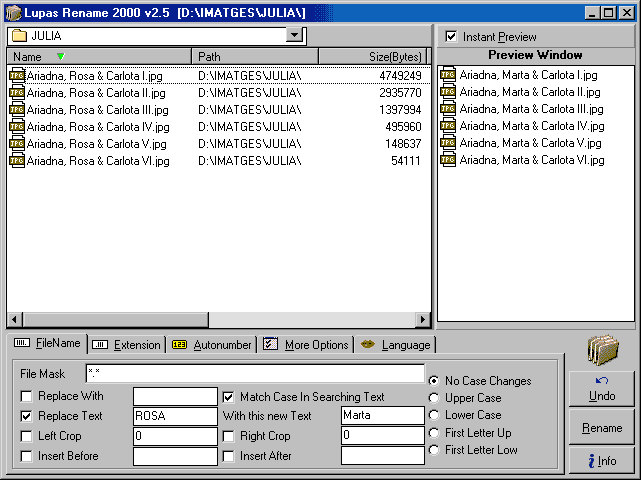Click the green sort arrow in Name column
The height and width of the screenshot is (480, 641).
pos(60,57)
